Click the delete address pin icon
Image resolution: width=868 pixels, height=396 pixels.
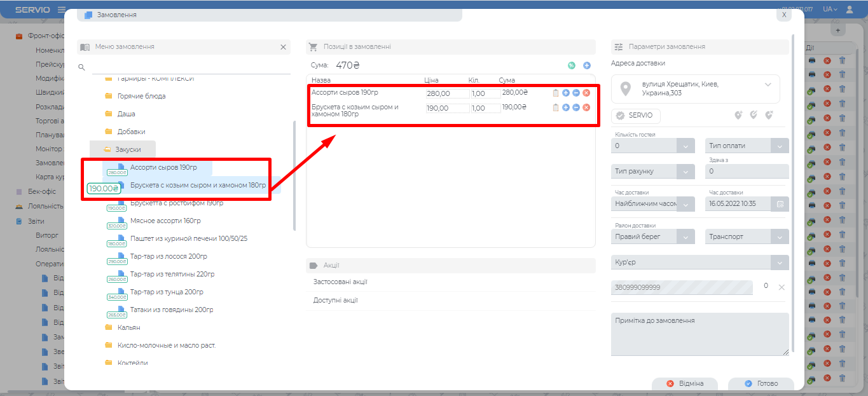click(769, 115)
